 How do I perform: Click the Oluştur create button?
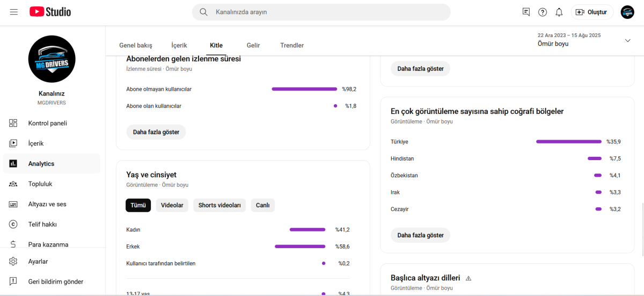coord(592,12)
